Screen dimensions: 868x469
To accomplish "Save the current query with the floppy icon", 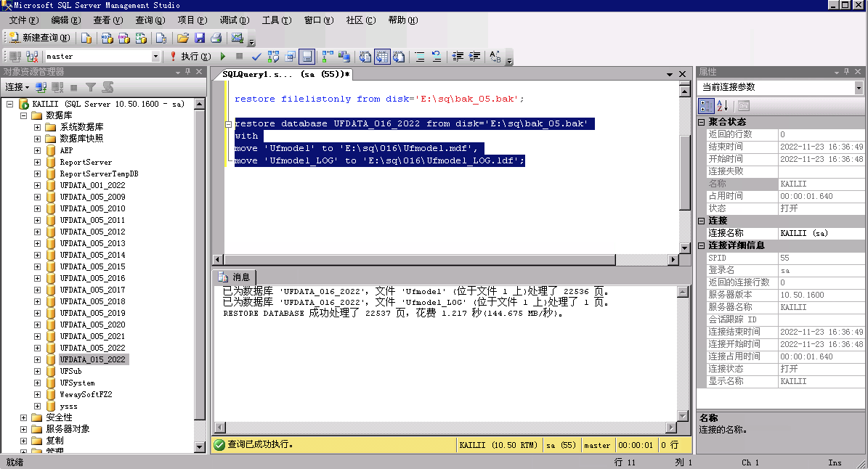I will tap(200, 38).
